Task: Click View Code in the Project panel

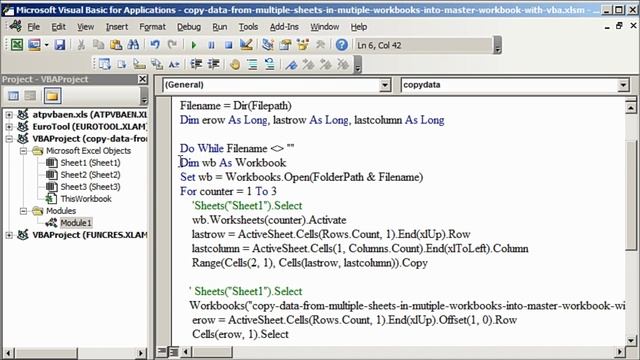Action: coord(13,96)
